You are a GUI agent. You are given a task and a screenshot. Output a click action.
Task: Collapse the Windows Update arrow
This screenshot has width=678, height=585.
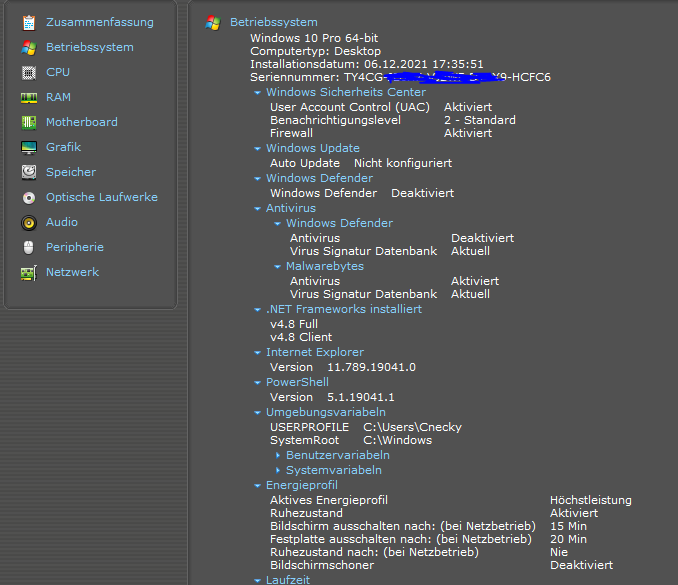click(x=257, y=148)
